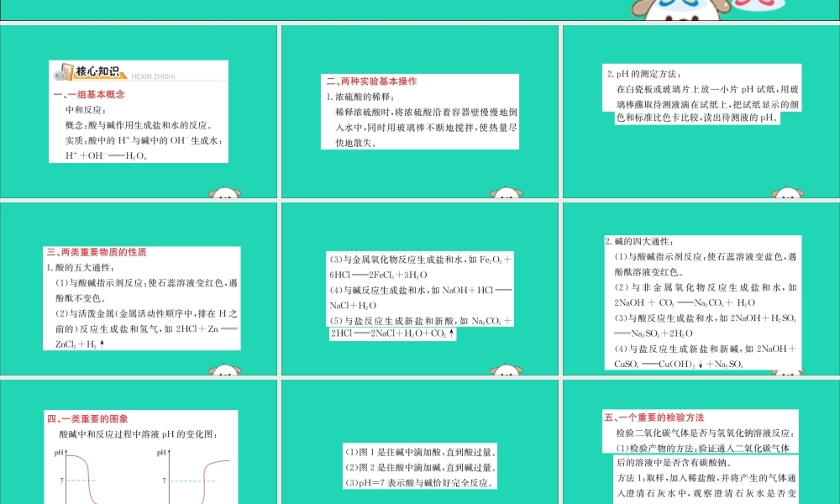
Task: Click the line 1.浓硫酸的稀释
Action: tap(361, 97)
